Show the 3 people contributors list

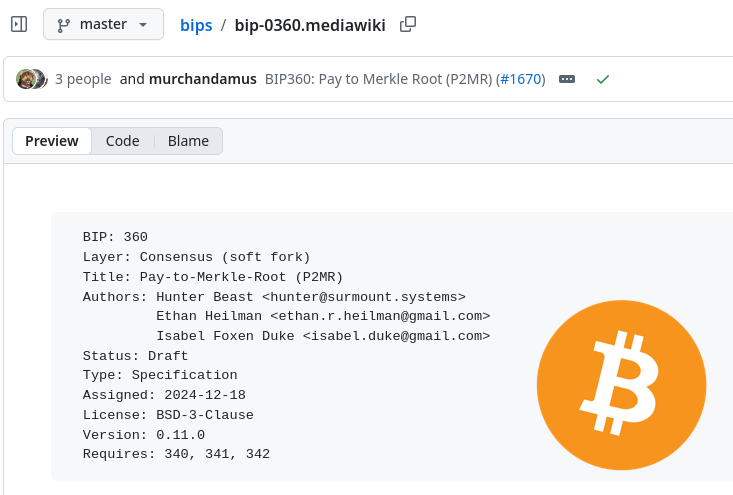tap(83, 79)
